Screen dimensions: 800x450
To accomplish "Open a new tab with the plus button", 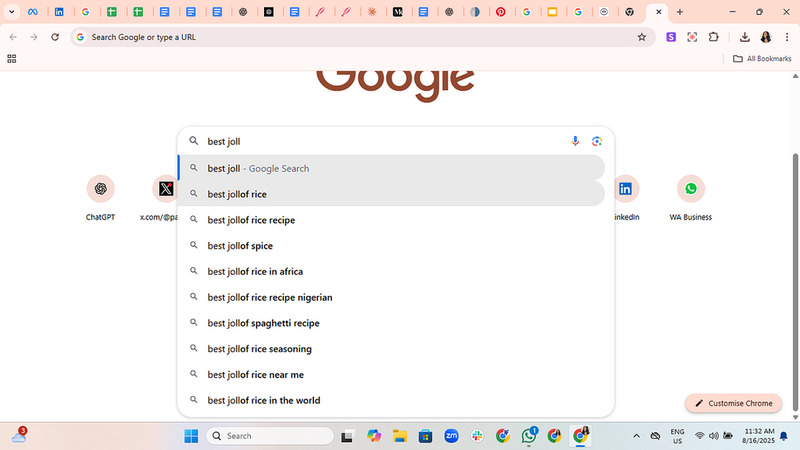I will (680, 12).
